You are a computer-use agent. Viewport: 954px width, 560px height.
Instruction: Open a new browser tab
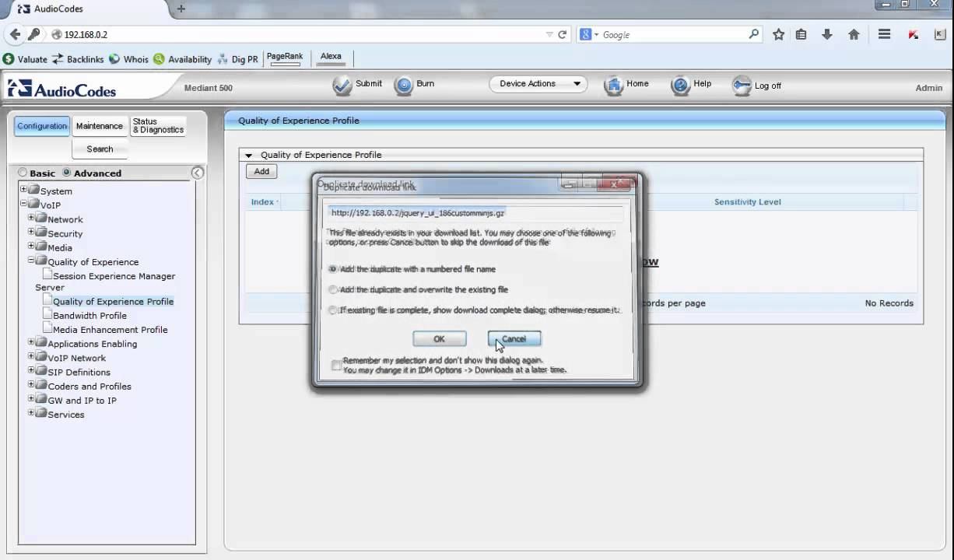point(181,9)
